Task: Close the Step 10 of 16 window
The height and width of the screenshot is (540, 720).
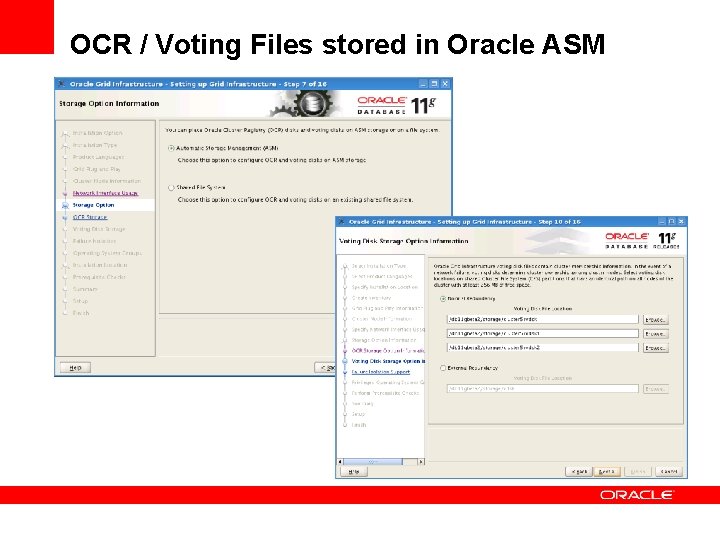Action: pyautogui.click(x=681, y=222)
